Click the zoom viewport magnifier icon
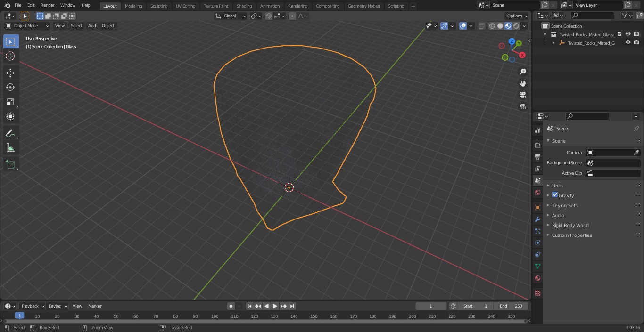This screenshot has width=644, height=332. pyautogui.click(x=522, y=72)
